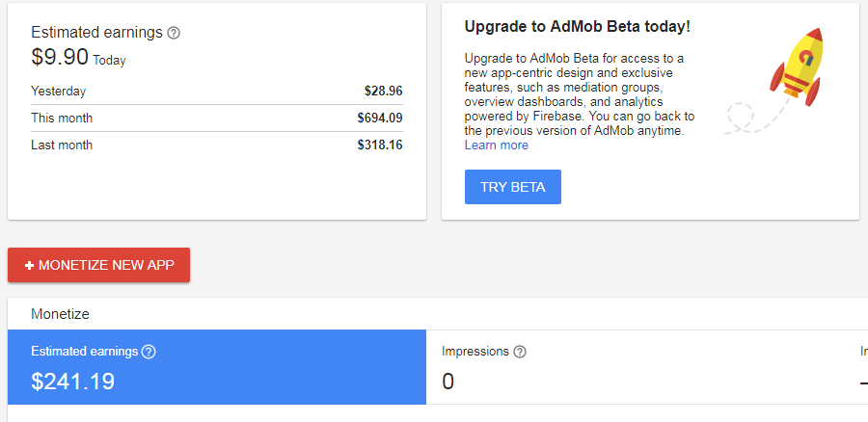Switch to the Impressions metric tab
868x422 pixels.
(637, 367)
